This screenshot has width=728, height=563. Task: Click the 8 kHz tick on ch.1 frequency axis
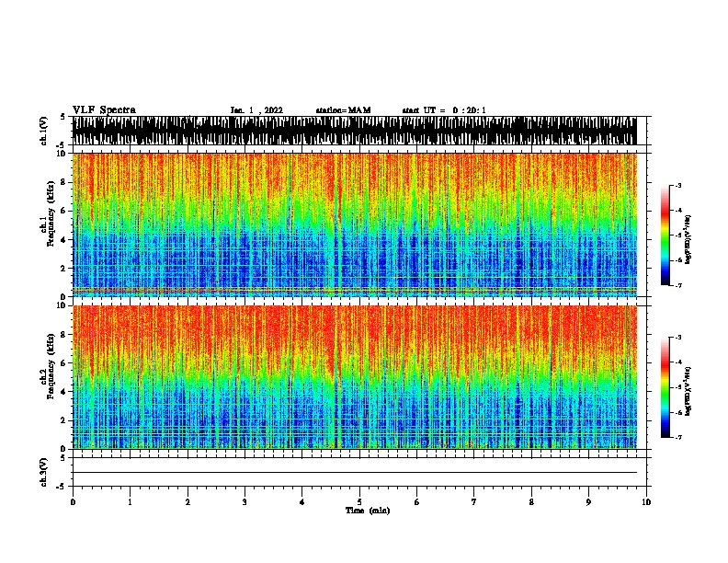64,182
